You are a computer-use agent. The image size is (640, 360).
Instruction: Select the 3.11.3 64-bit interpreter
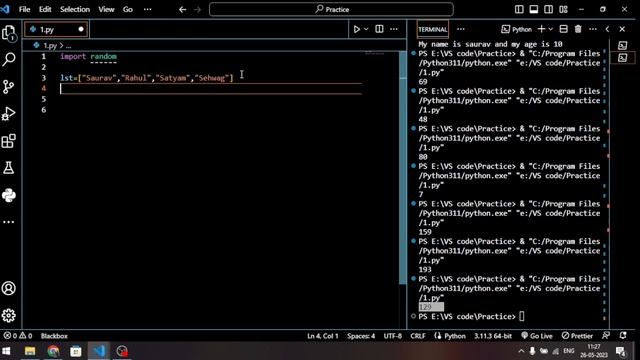tap(493, 336)
